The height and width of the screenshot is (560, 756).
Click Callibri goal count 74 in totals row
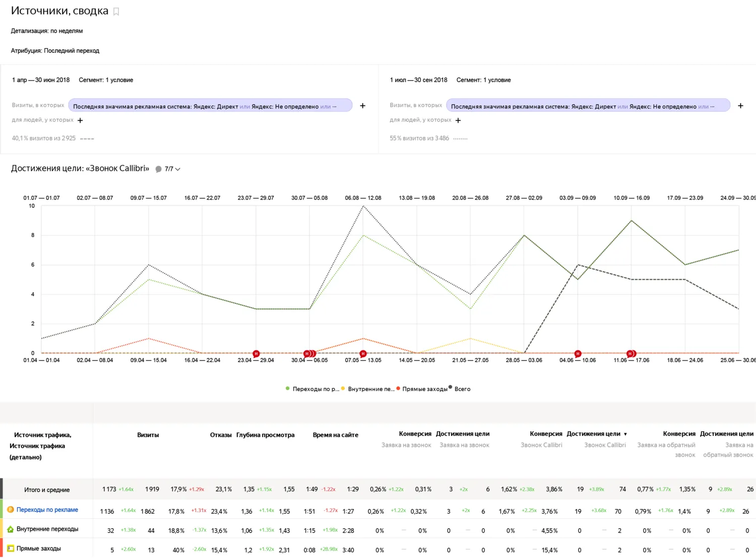[623, 489]
